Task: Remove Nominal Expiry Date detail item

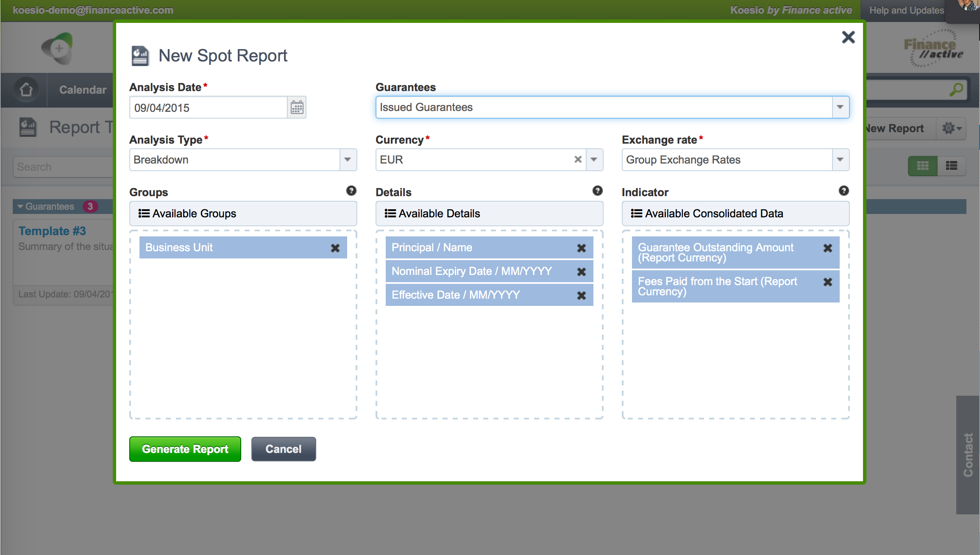Action: pos(581,272)
